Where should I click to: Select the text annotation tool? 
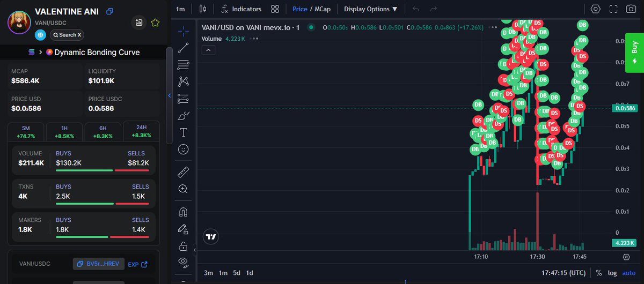(184, 132)
